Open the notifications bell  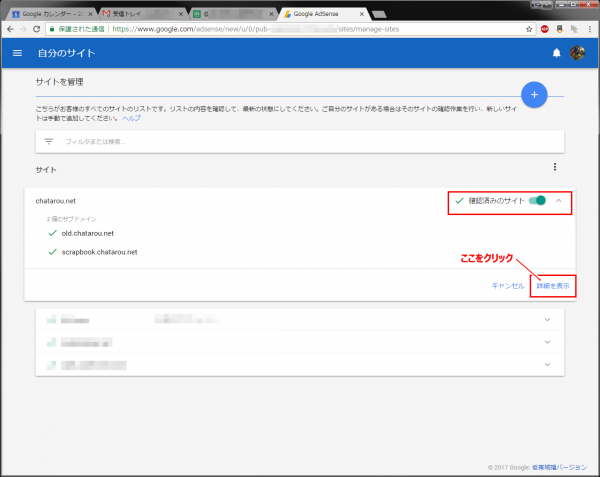556,53
